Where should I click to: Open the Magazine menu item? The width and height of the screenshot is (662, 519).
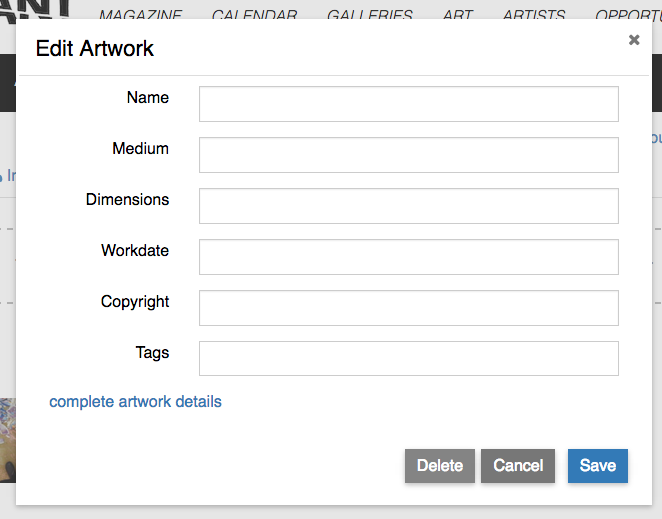[x=140, y=15]
